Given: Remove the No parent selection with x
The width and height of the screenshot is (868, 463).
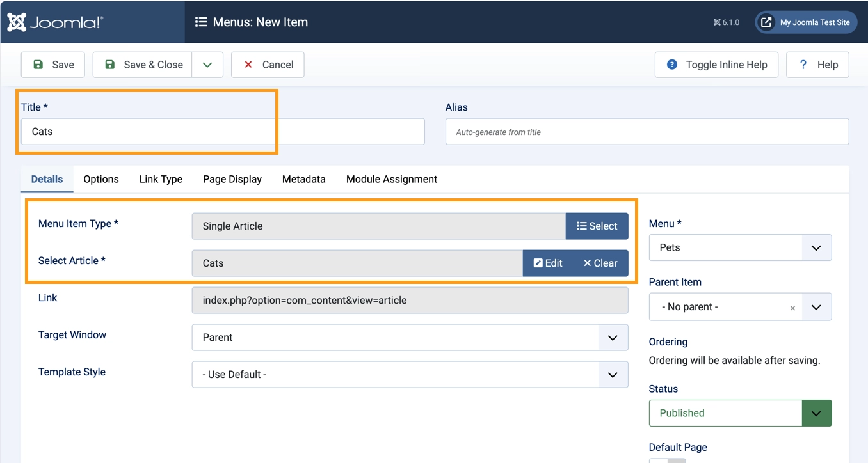Looking at the screenshot, I should (792, 308).
